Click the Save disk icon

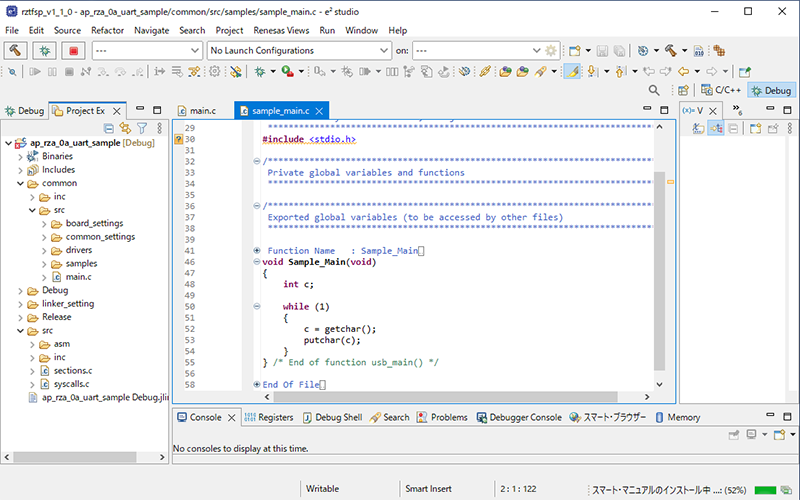click(602, 51)
